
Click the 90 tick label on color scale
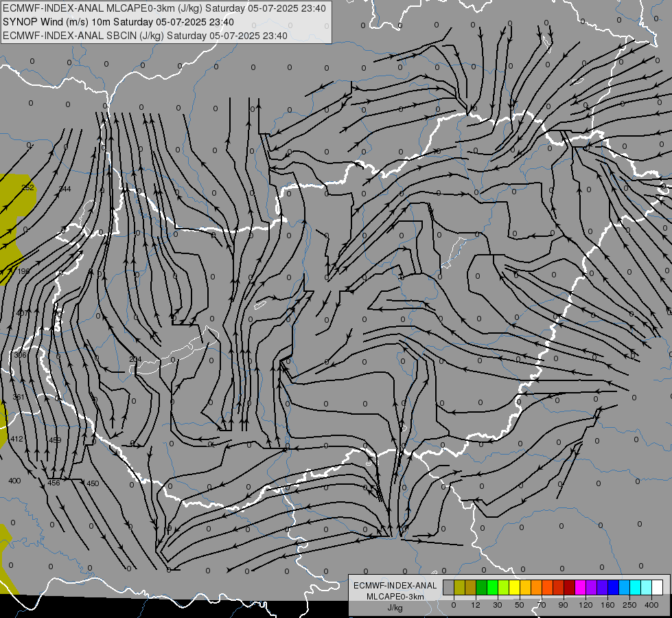point(563,605)
